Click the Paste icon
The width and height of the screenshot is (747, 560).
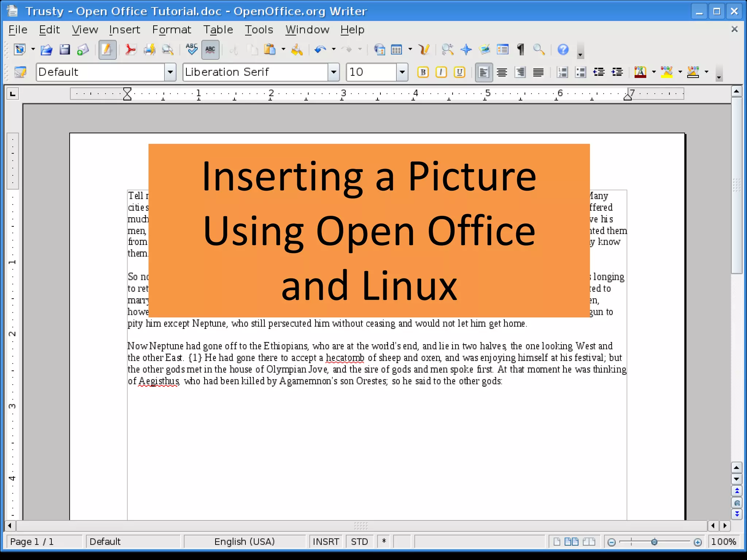click(270, 49)
